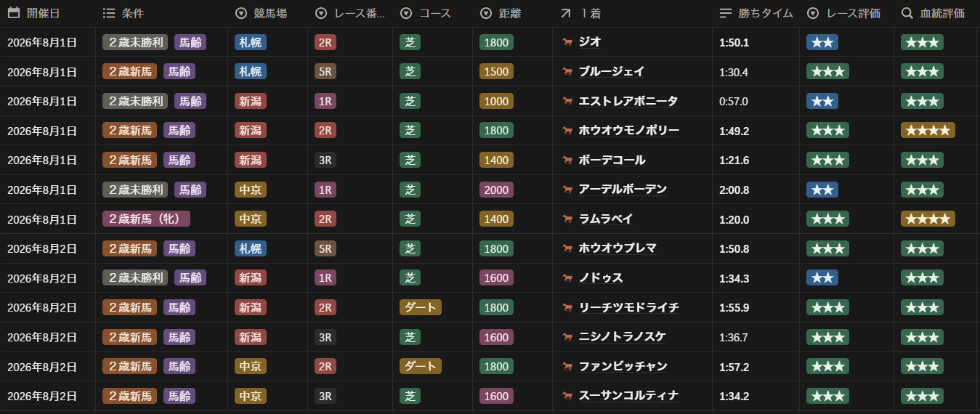The image size is (980, 414).
Task: Click the ダート course tag in リーチツモドライチ row
Action: (x=421, y=307)
